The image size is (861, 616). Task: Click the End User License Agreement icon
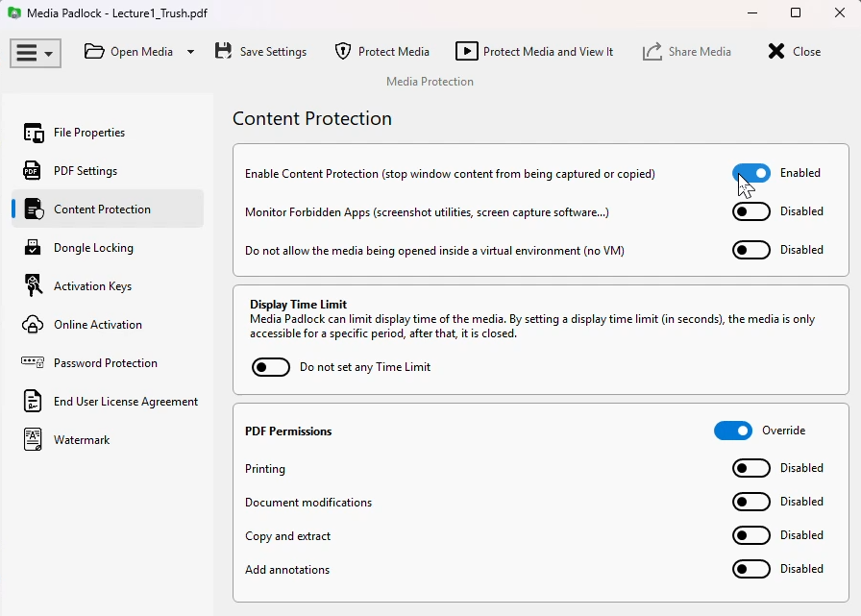34,402
